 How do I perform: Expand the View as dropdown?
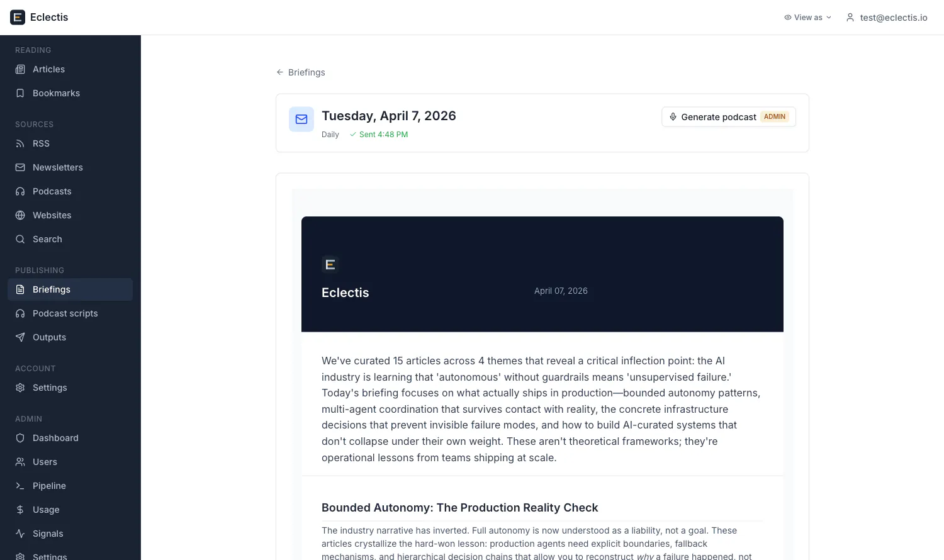[807, 18]
